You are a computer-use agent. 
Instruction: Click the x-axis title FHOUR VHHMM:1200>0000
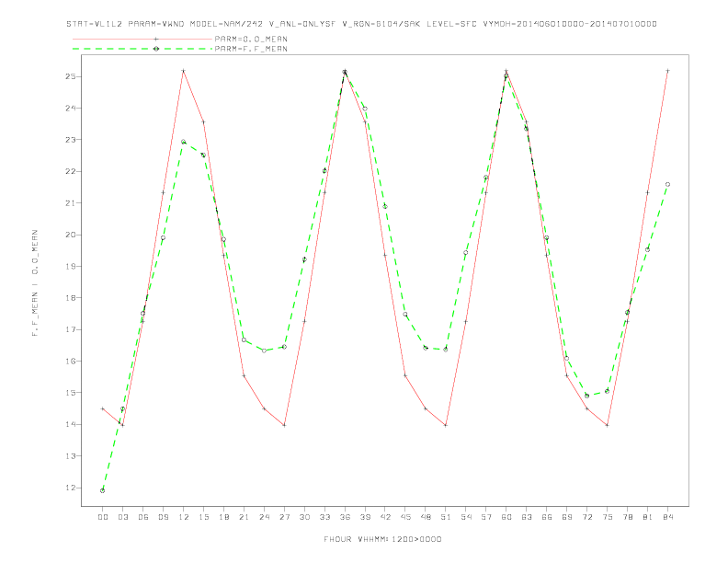(382, 539)
